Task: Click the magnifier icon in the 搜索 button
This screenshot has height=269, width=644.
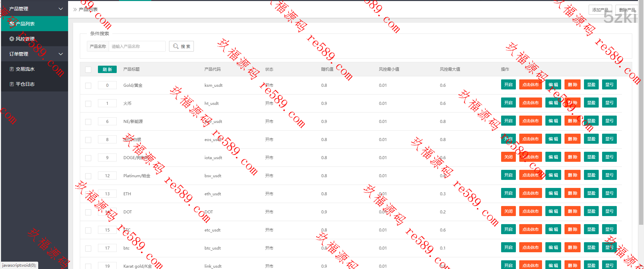Action: coord(176,46)
